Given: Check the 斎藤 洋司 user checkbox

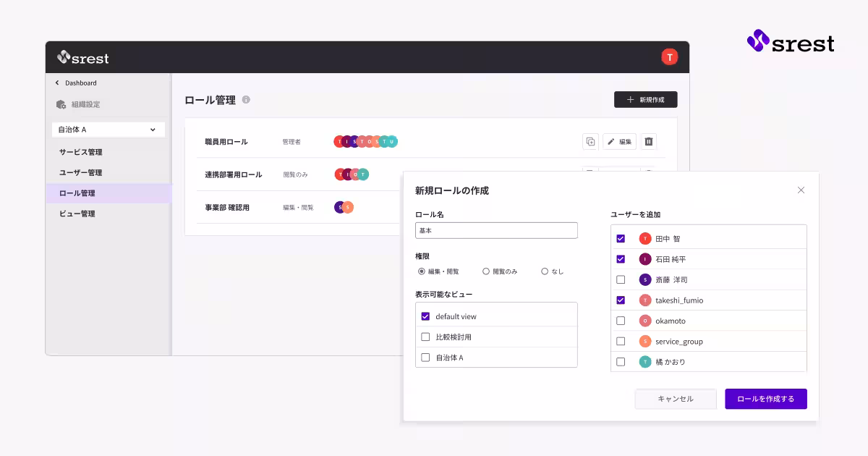Looking at the screenshot, I should click(621, 279).
